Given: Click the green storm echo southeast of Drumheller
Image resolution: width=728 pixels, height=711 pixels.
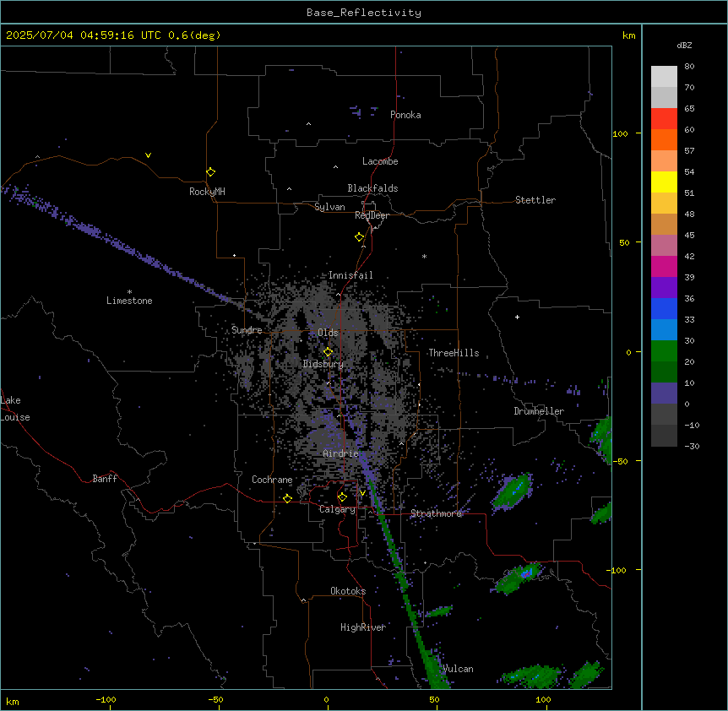Looking at the screenshot, I should 602,438.
